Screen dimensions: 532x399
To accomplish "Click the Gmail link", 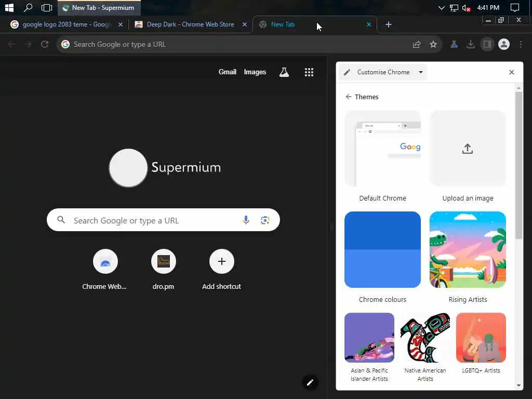I will 228,72.
